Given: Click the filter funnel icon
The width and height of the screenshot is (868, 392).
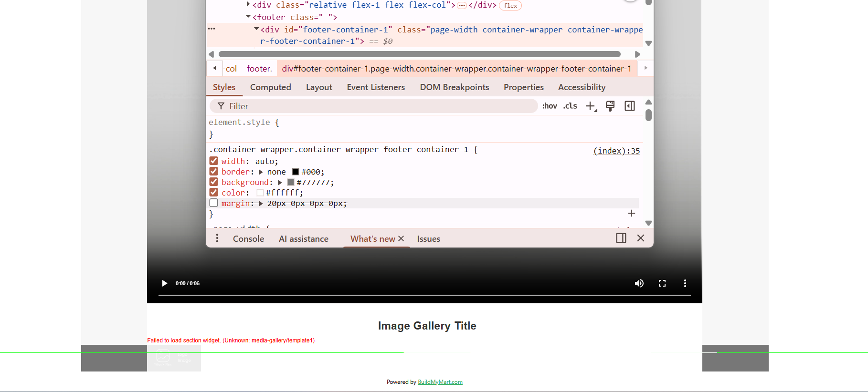Looking at the screenshot, I should pyautogui.click(x=221, y=106).
